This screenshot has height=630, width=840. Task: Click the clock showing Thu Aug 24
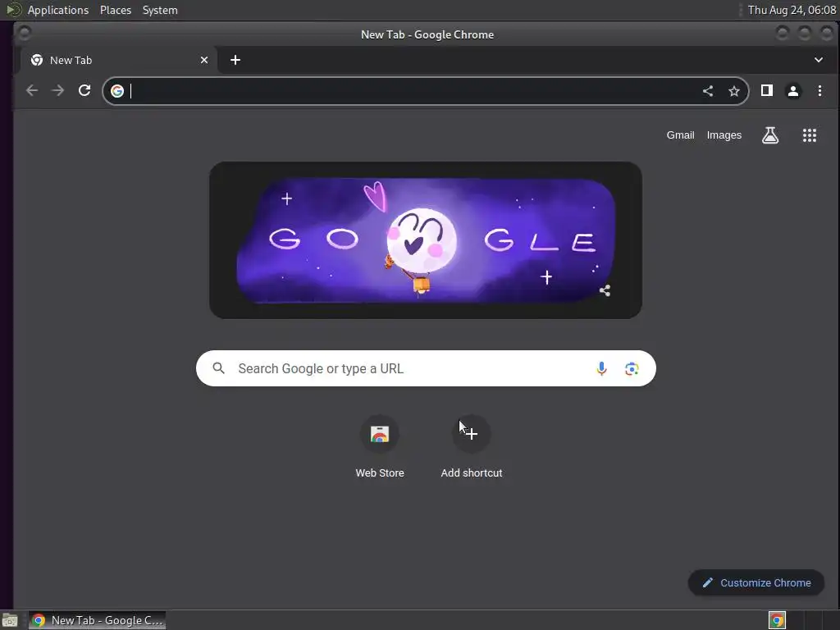pos(792,10)
